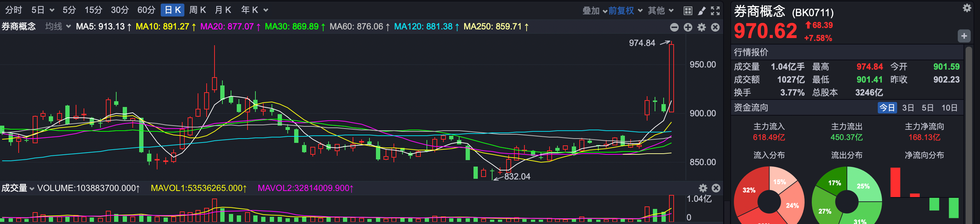The width and height of the screenshot is (980, 224).
Task: Click the 974.84 high price chart label
Action: point(642,43)
